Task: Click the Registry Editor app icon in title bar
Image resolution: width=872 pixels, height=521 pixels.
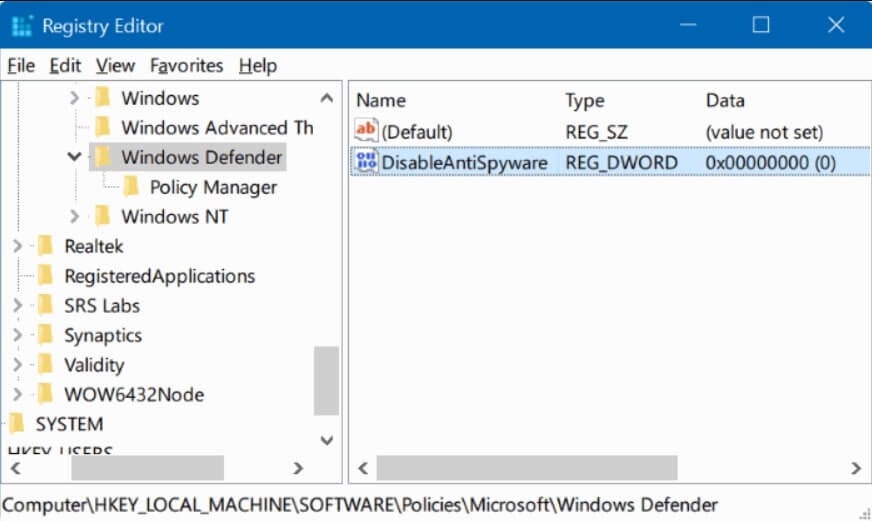Action: [22, 26]
